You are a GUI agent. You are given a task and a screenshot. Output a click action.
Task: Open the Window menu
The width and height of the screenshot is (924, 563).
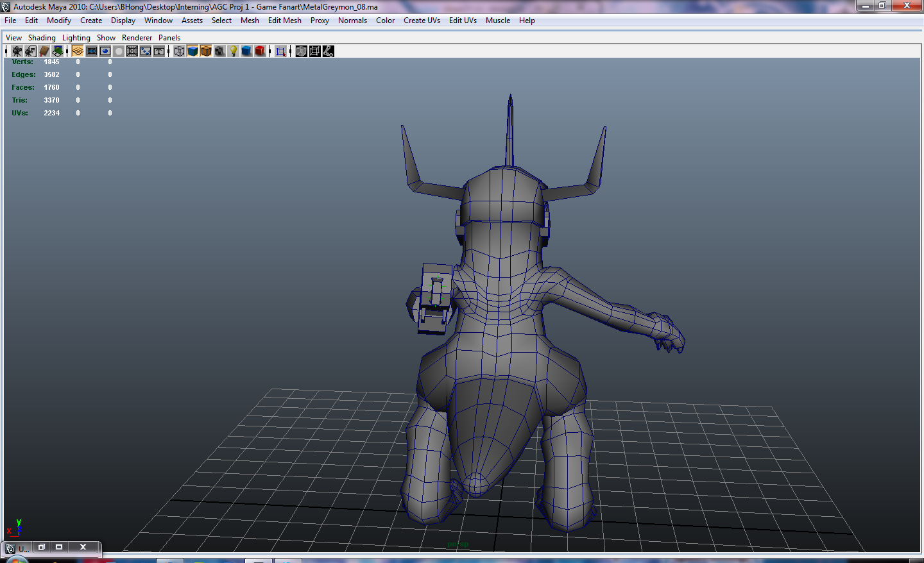[x=158, y=21]
